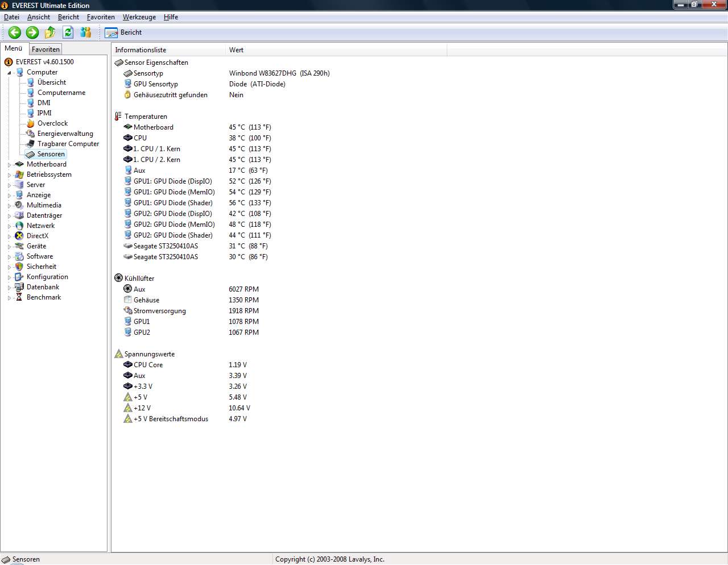This screenshot has height=565, width=728.
Task: Open the Bericht menu in menu bar
Action: tap(68, 17)
